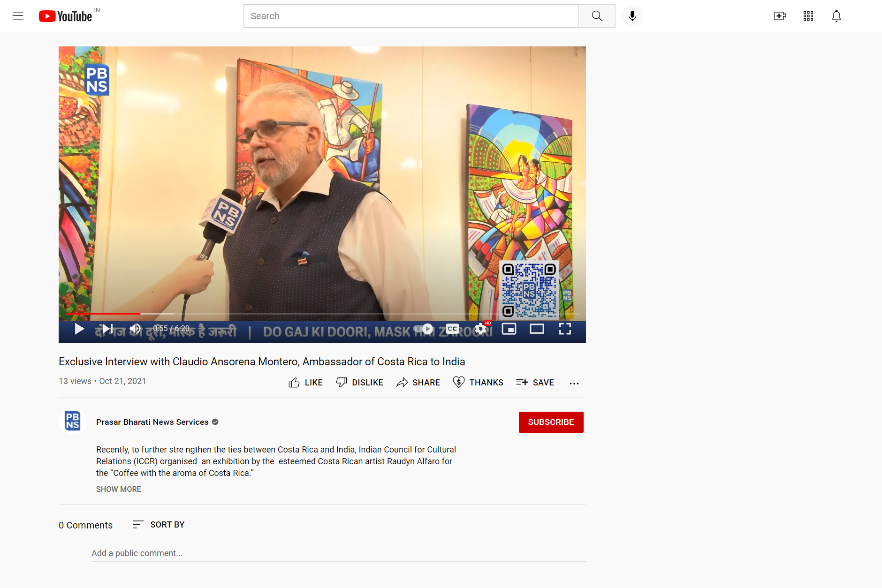Click the Add a public comment field
Viewport: 882px width, 588px height.
[x=338, y=553]
